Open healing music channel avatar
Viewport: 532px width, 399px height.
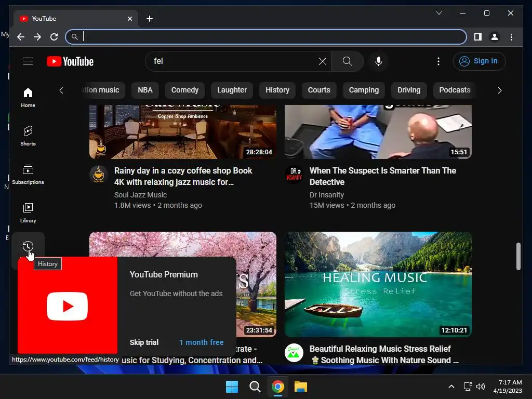click(x=294, y=353)
